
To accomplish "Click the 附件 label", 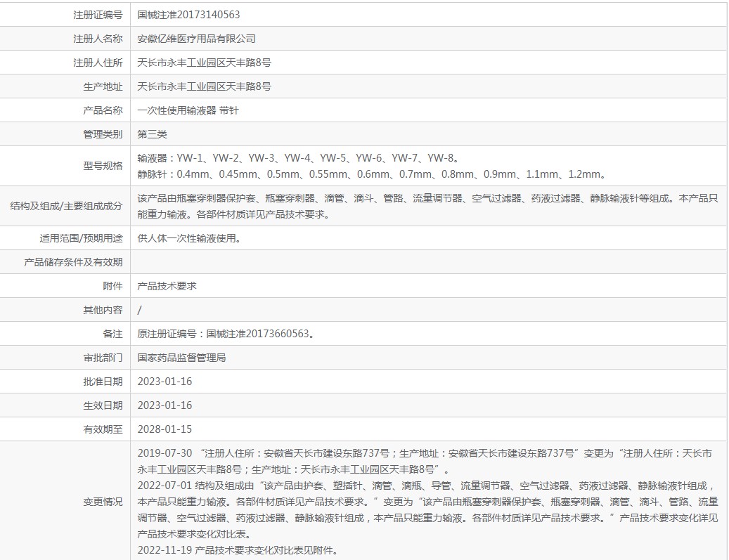I will tap(112, 286).
